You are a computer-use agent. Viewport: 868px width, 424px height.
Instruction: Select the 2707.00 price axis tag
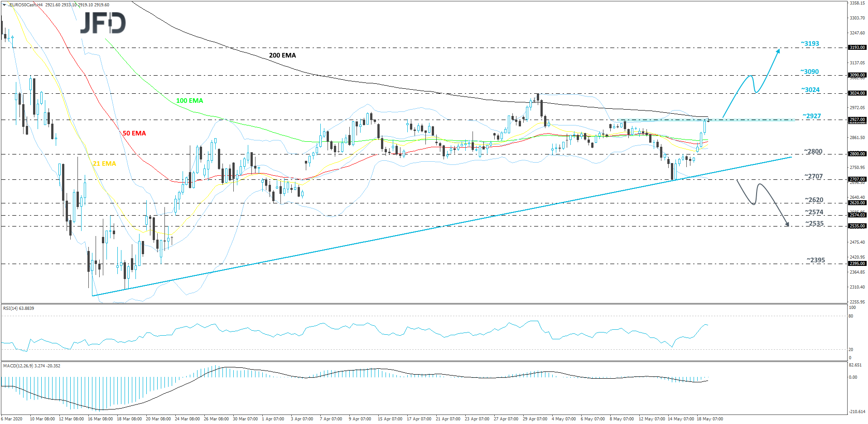click(857, 179)
